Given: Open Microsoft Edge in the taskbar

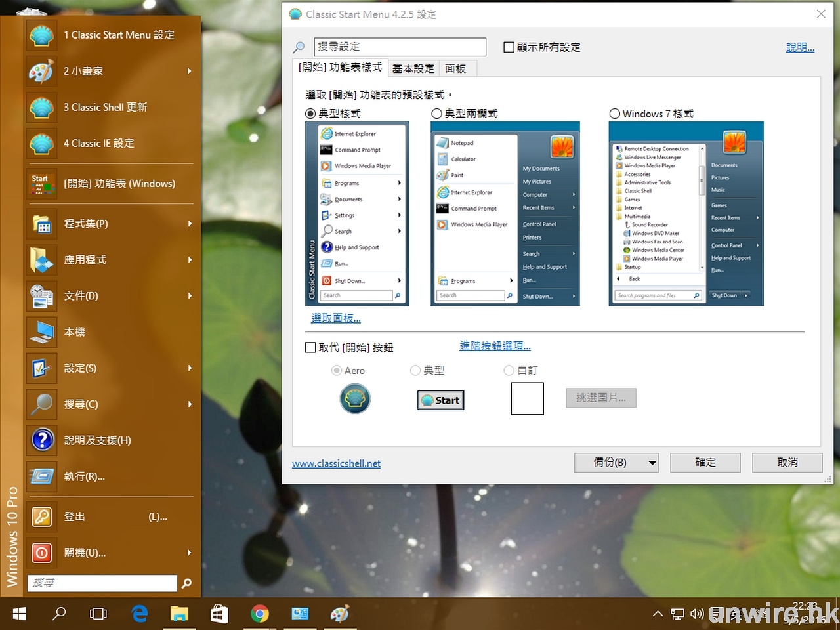Looking at the screenshot, I should [140, 614].
